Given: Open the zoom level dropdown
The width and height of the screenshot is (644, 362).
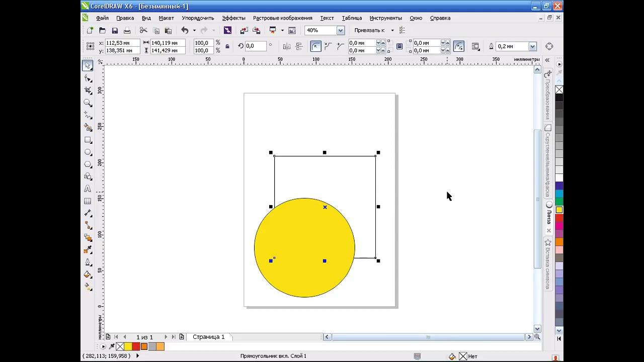Looking at the screenshot, I should [341, 31].
